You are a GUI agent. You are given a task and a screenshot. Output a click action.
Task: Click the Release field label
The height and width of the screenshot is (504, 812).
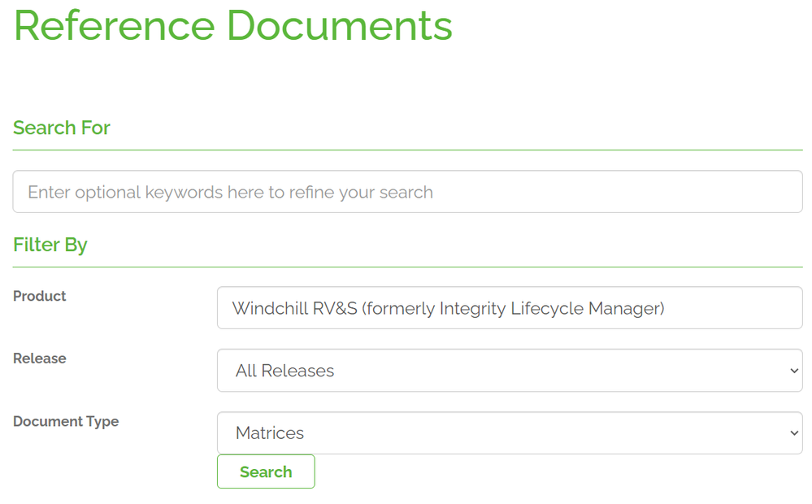pyautogui.click(x=39, y=358)
